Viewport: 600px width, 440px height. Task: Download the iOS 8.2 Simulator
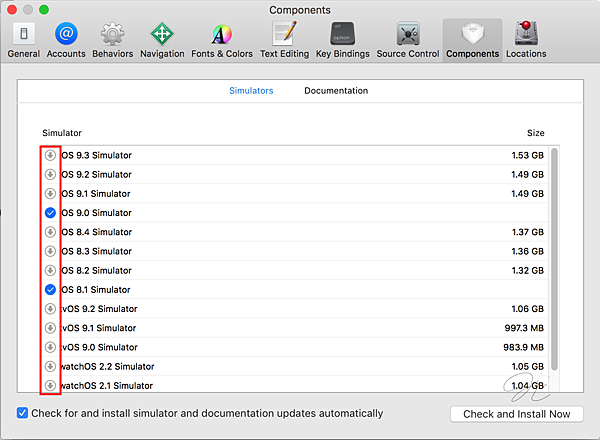(x=50, y=270)
